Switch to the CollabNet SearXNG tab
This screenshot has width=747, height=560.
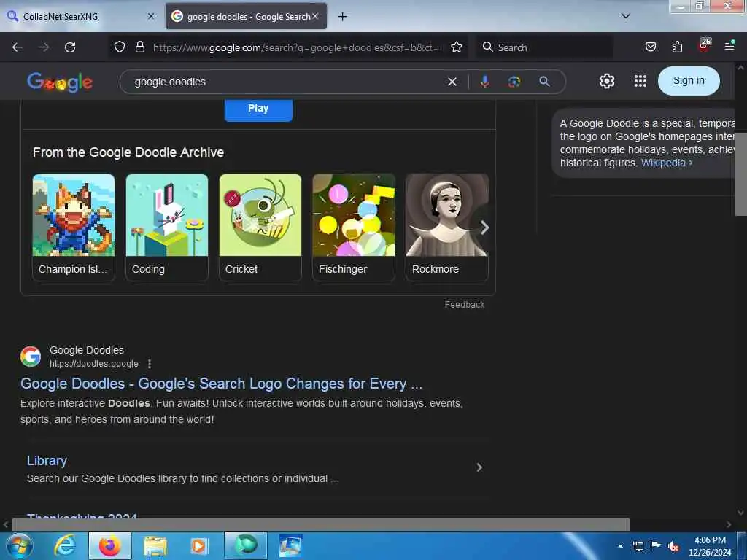(x=81, y=16)
